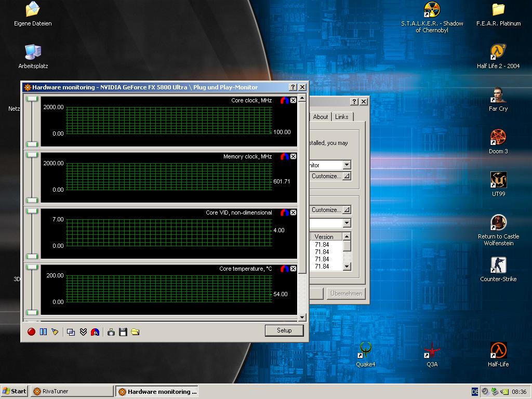
Task: Remove the Core VID graph via its X
Action: coord(293,212)
